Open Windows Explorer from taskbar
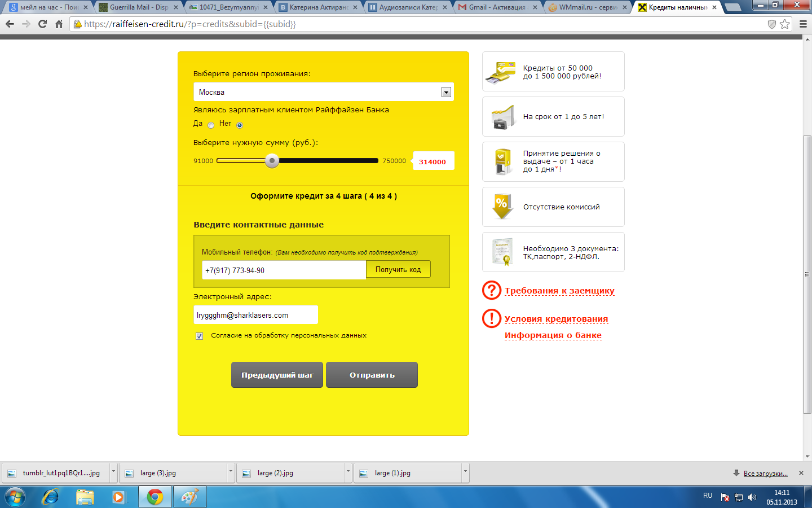This screenshot has width=812, height=508. click(x=85, y=497)
